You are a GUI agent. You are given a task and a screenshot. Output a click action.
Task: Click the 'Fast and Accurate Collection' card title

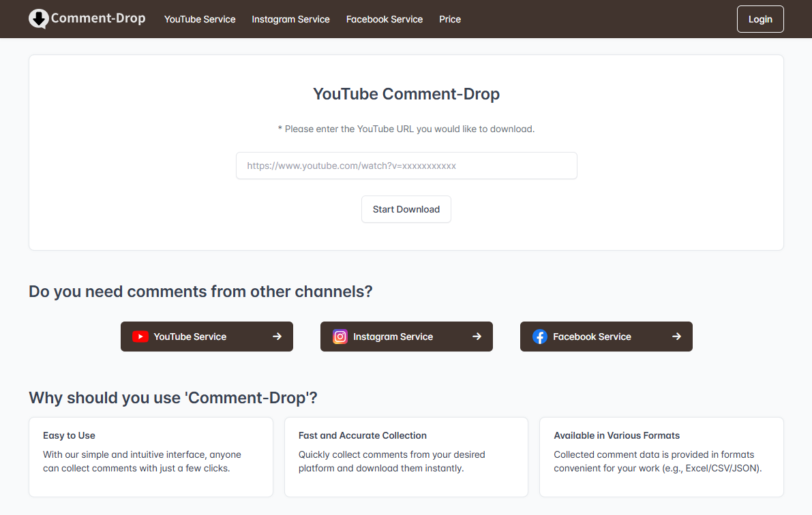pyautogui.click(x=363, y=435)
